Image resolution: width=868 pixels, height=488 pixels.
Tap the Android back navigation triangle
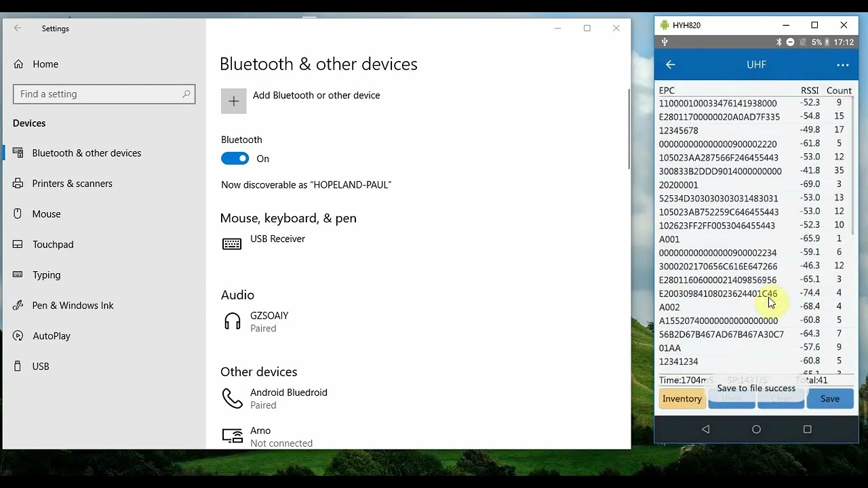706,429
